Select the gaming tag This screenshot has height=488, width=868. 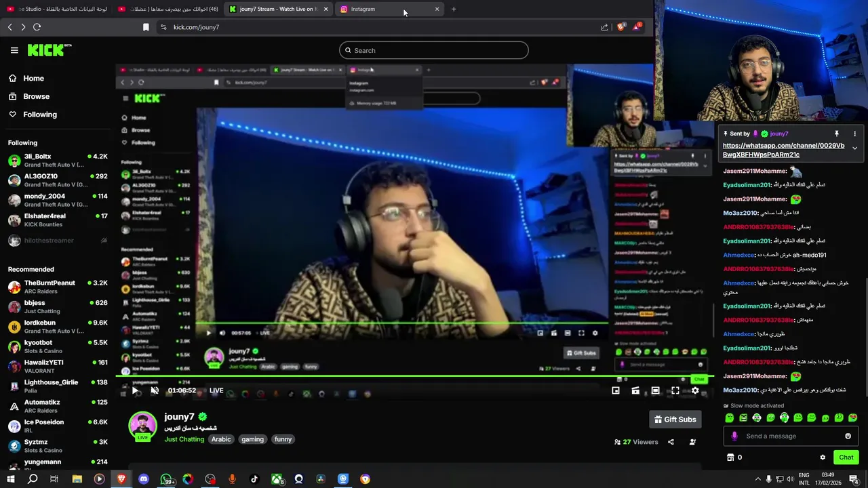point(252,439)
